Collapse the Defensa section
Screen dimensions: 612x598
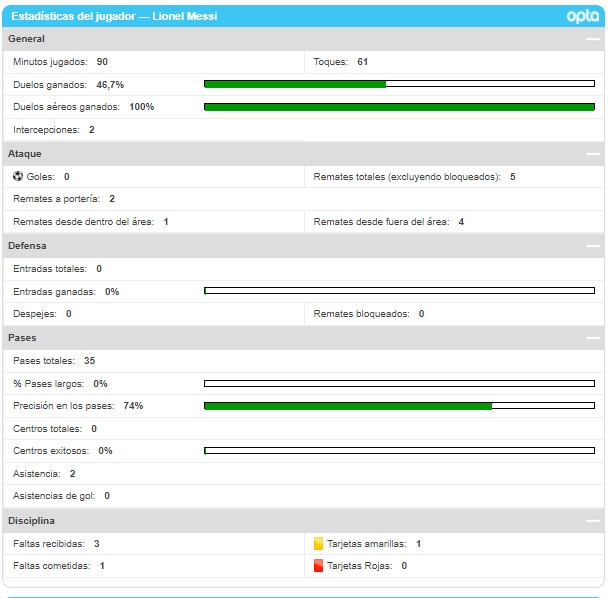[x=592, y=246]
